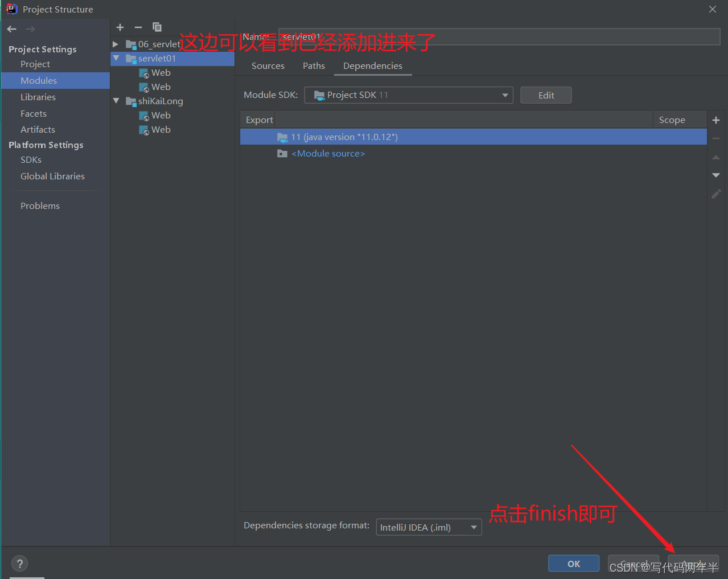Select the 11 java version 11.0.12 row
The image size is (728, 579).
[x=474, y=137]
